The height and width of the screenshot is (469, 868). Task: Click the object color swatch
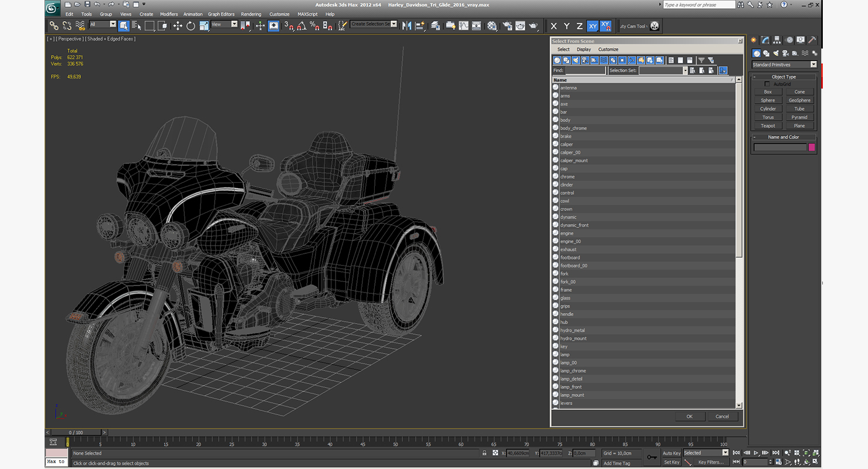812,147
